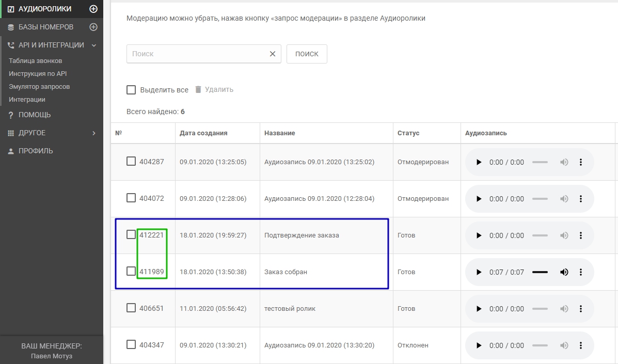Expand the ДРУГОЕ menu section
618x364 pixels.
pos(94,133)
